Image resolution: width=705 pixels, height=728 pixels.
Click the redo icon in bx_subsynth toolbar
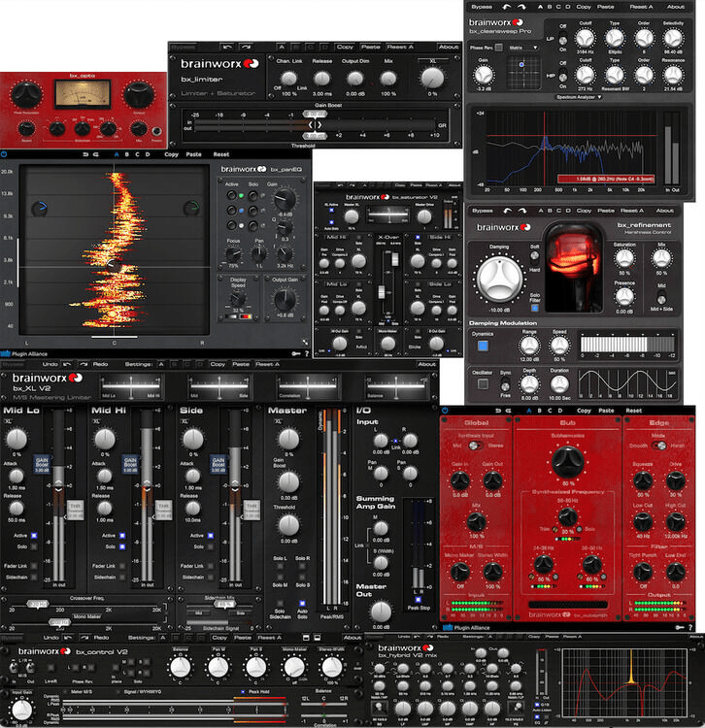pos(508,411)
